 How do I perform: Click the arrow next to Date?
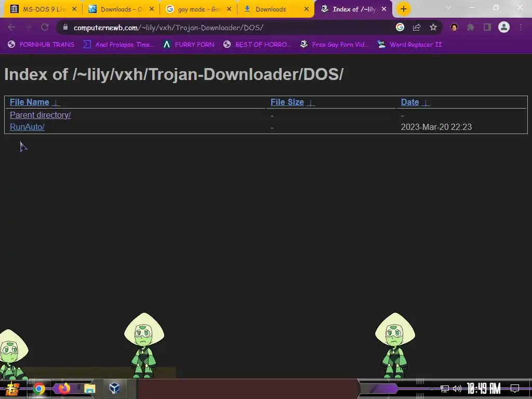425,103
